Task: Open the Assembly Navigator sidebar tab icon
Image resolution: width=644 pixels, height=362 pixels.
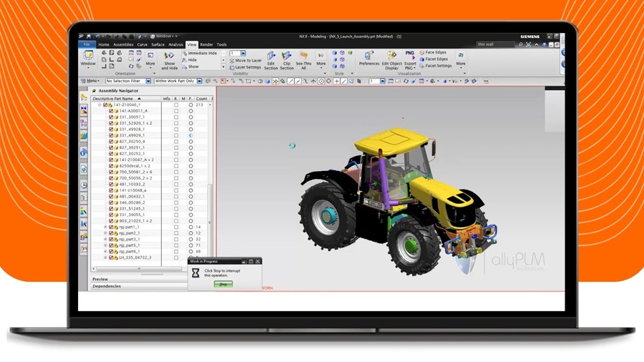Action: (x=84, y=97)
